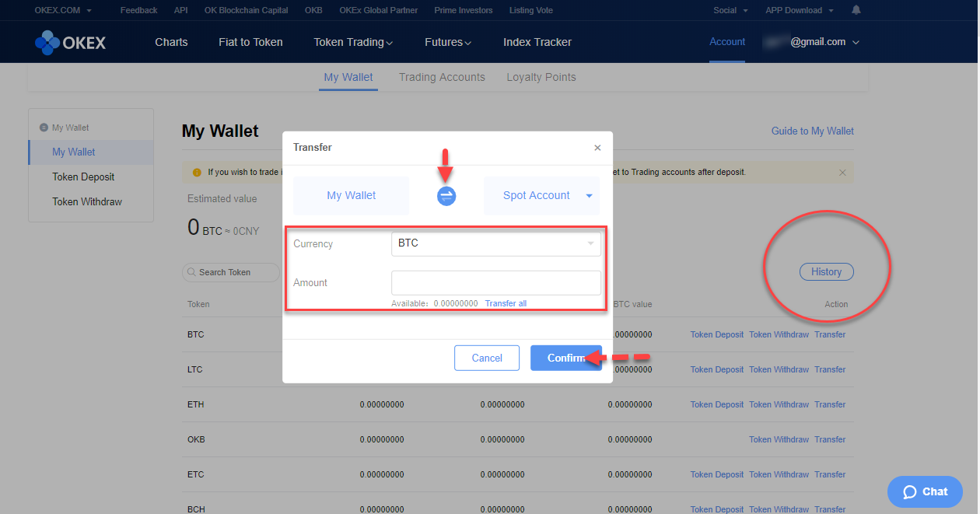This screenshot has height=514, width=980.
Task: Open the notifications bell
Action: point(856,10)
